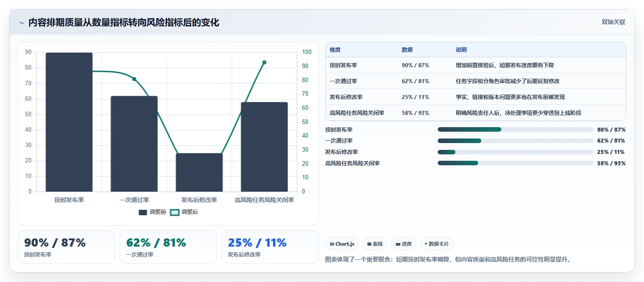The width and height of the screenshot is (644, 282).
Task: Select the 进度 tag chip
Action: coord(404,244)
